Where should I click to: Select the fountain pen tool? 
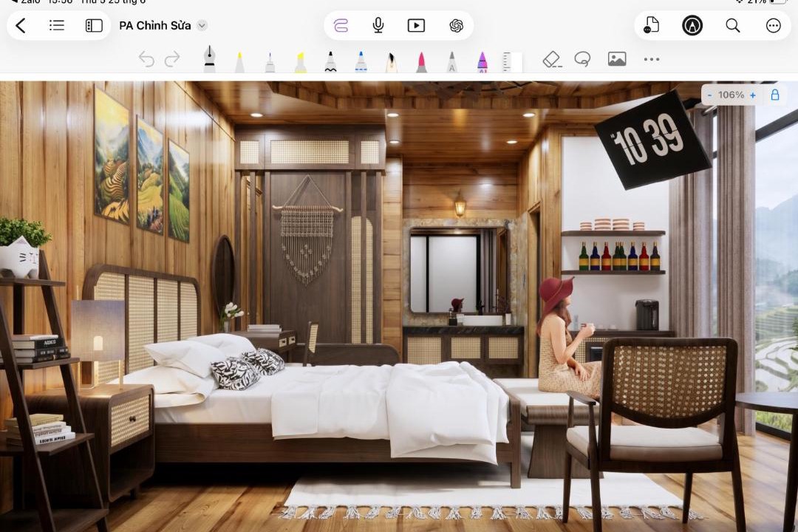click(x=209, y=59)
